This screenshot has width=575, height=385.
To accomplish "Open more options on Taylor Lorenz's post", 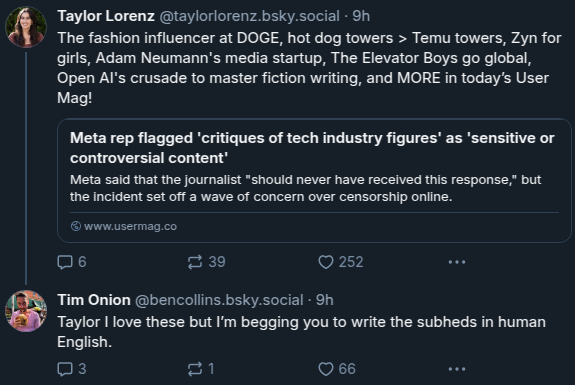I will (457, 262).
